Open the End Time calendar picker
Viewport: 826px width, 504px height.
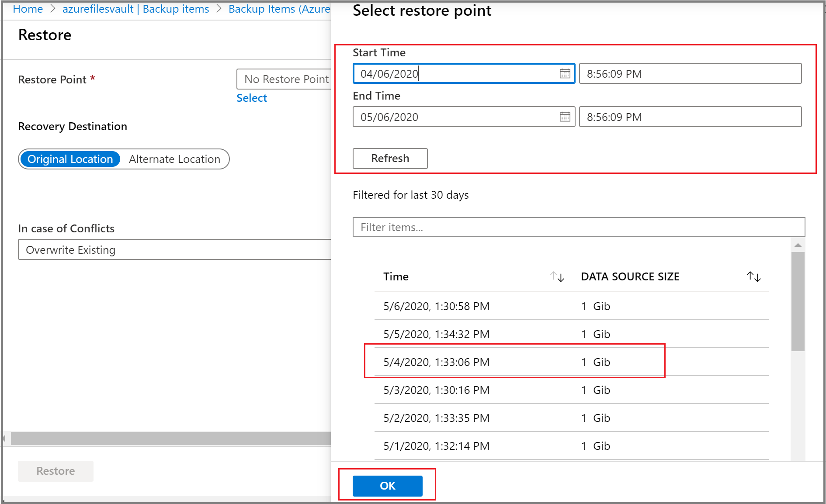(x=566, y=117)
